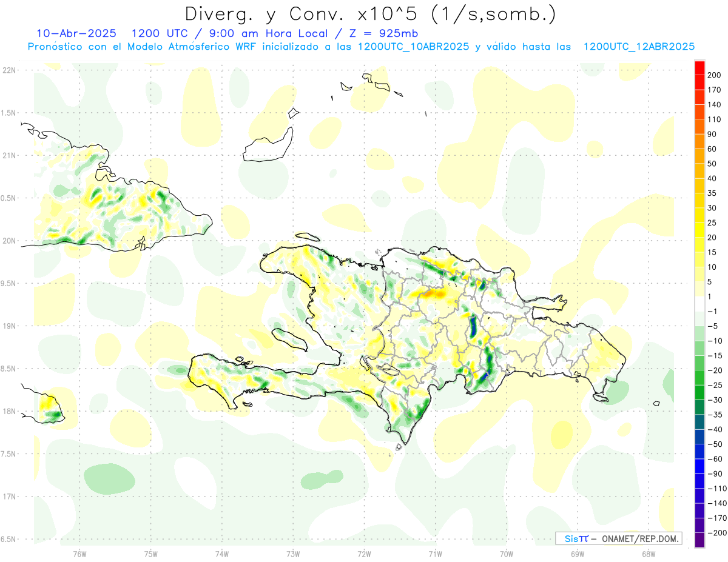This screenshot has height=562, width=728.
Task: Pick the white swatch between 1 and -1
Action: click(x=700, y=304)
